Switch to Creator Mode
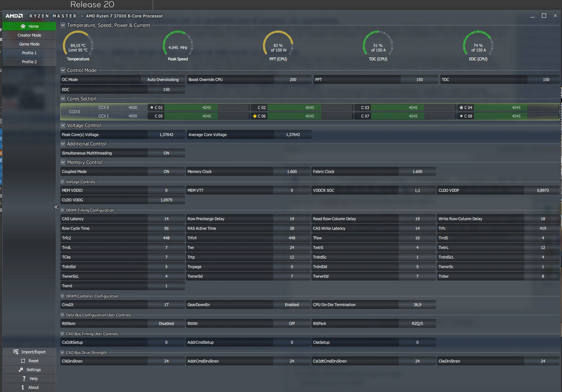562x392 pixels. [29, 35]
